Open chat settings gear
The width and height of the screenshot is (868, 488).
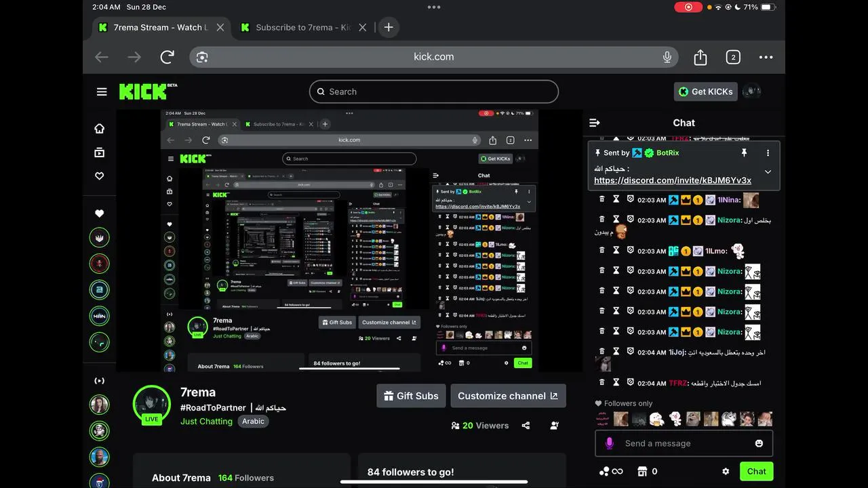tap(726, 471)
